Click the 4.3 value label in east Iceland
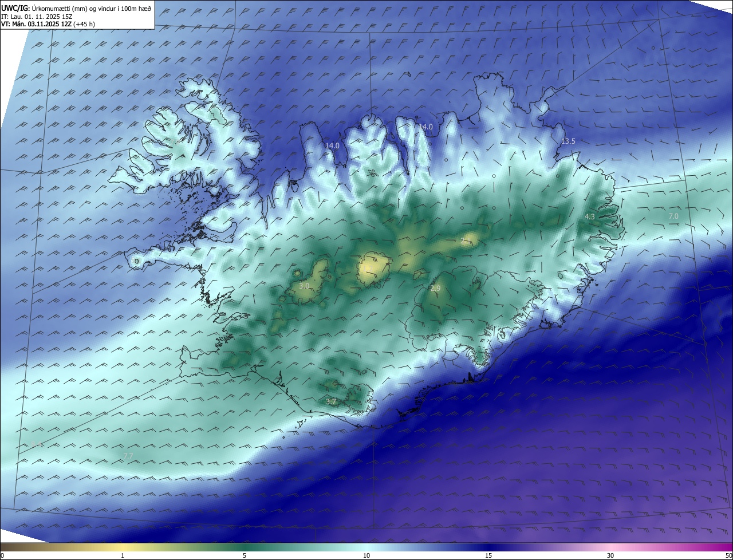The height and width of the screenshot is (560, 733). [x=589, y=217]
